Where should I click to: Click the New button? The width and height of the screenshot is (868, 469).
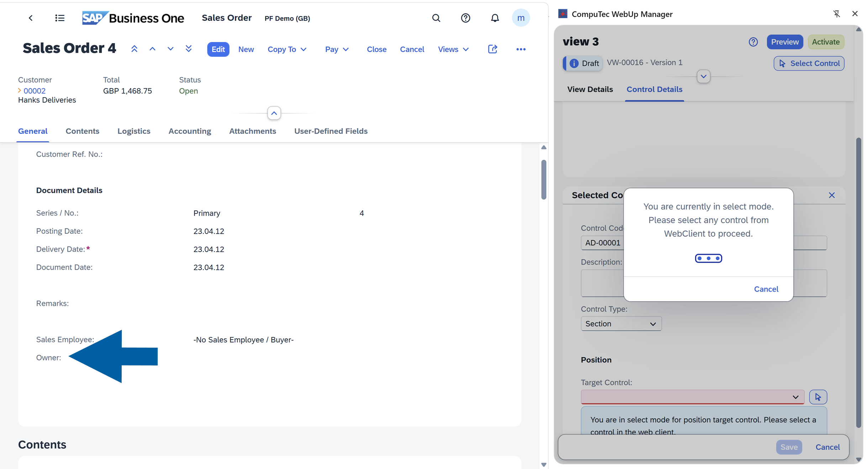click(246, 49)
